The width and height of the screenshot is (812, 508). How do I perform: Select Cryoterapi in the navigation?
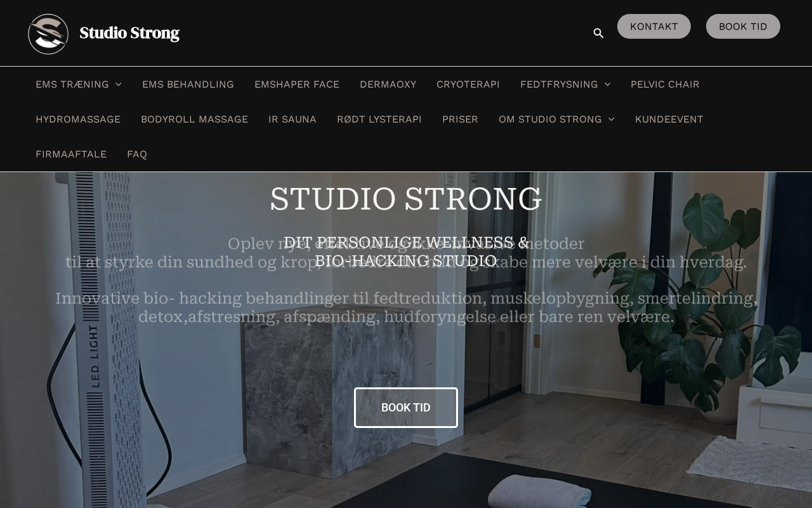point(468,84)
